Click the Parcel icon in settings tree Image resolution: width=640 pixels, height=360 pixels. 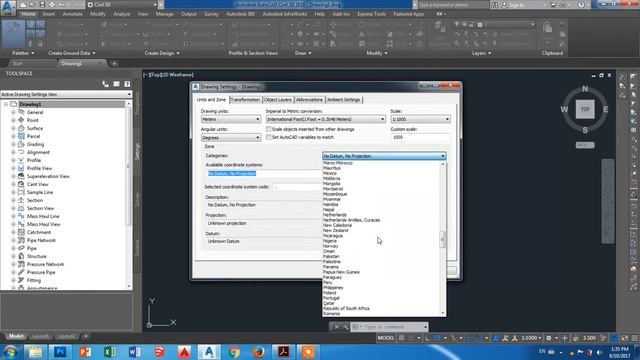point(21,136)
